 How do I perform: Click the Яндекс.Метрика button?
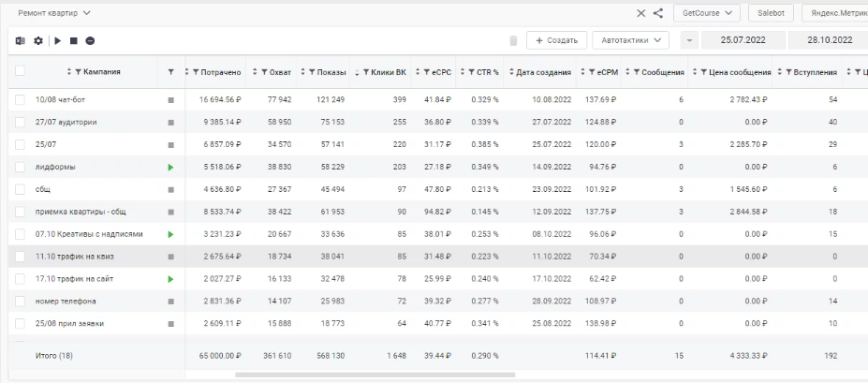835,13
